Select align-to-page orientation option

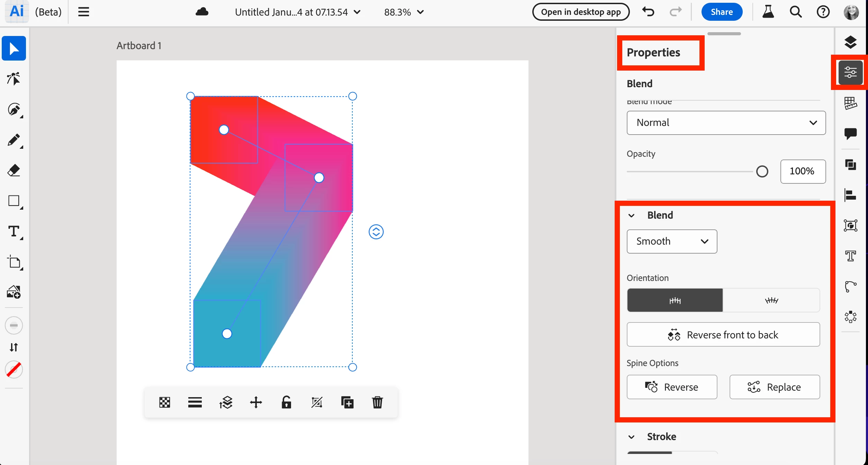tap(675, 300)
